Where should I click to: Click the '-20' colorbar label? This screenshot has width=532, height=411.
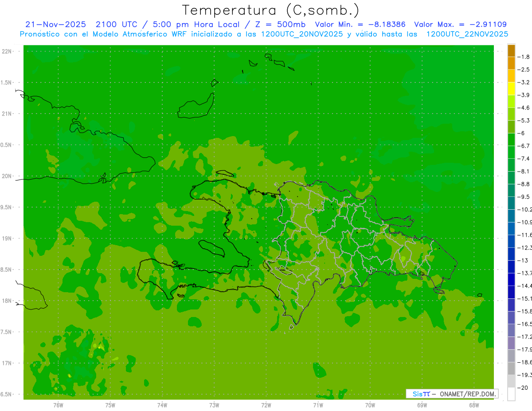tap(523, 388)
